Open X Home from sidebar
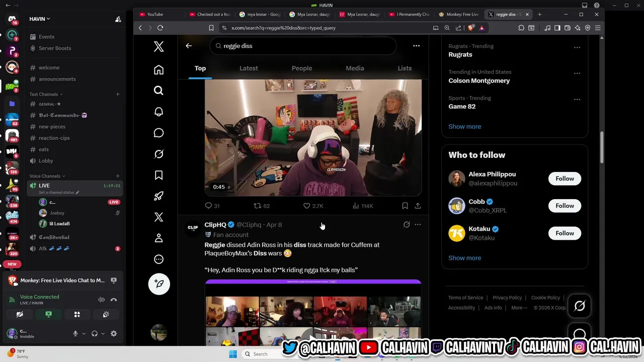 click(158, 70)
